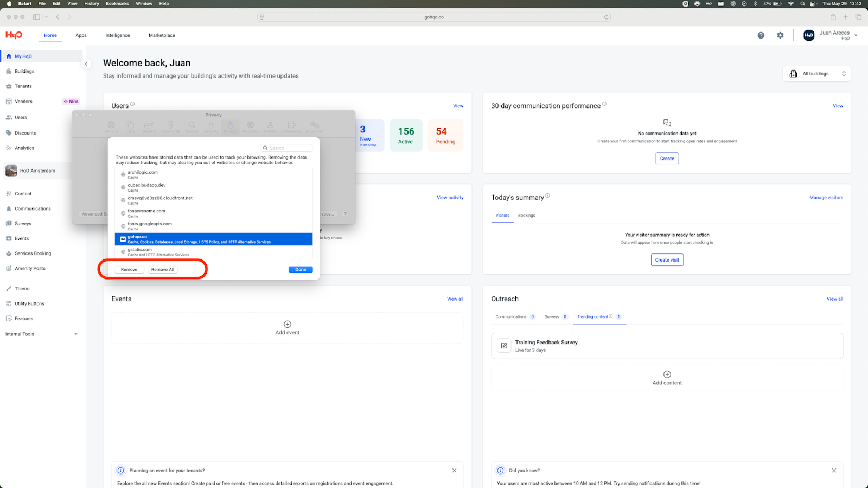Expand the Internal Tools section
This screenshot has height=488, width=868.
[x=75, y=334]
